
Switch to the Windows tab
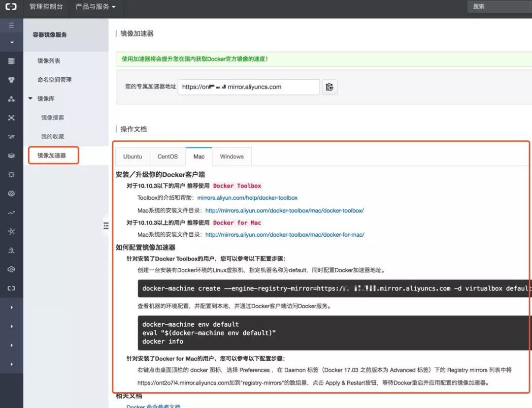pos(232,157)
